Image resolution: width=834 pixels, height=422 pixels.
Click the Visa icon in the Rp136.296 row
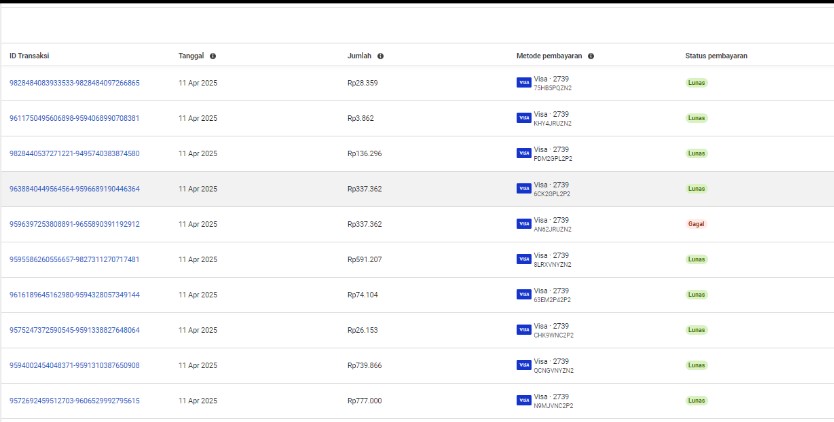(x=524, y=153)
